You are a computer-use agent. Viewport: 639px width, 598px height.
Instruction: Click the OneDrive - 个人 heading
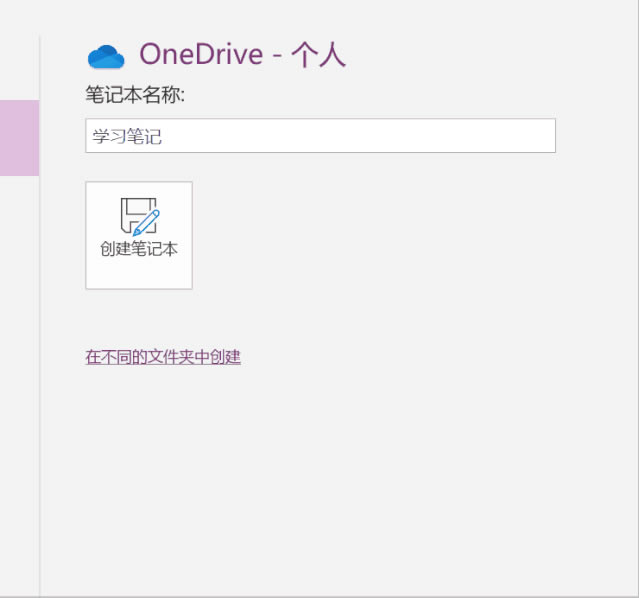click(x=243, y=54)
